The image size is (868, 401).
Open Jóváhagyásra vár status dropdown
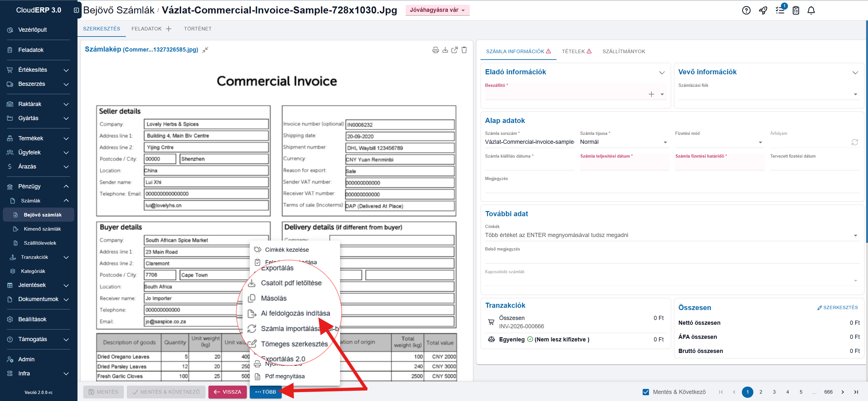pos(437,10)
